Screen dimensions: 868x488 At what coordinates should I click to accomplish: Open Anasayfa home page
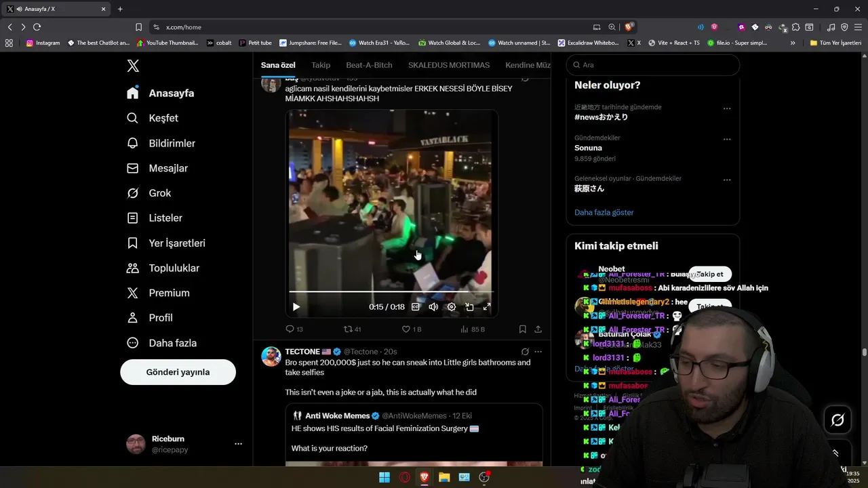tap(161, 93)
